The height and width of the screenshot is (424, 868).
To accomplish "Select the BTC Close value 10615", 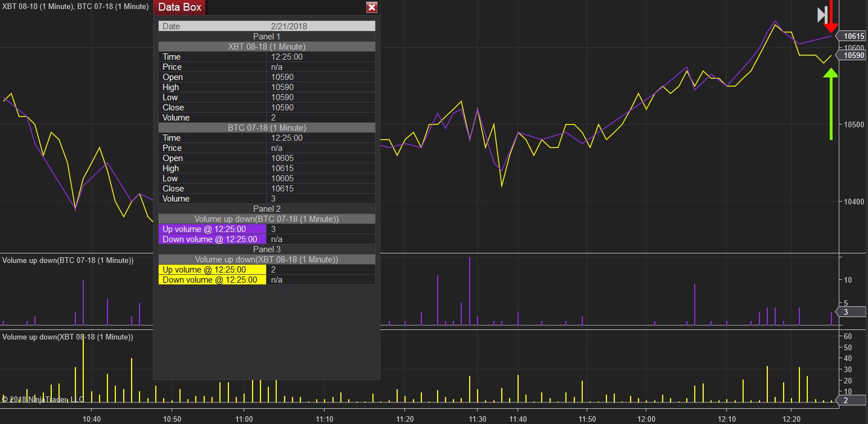I will pos(282,188).
